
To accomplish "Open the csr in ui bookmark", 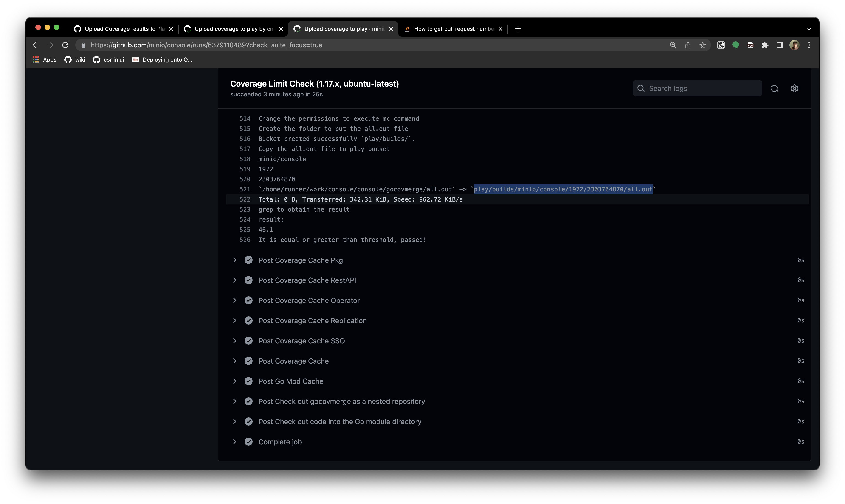I will coord(108,59).
